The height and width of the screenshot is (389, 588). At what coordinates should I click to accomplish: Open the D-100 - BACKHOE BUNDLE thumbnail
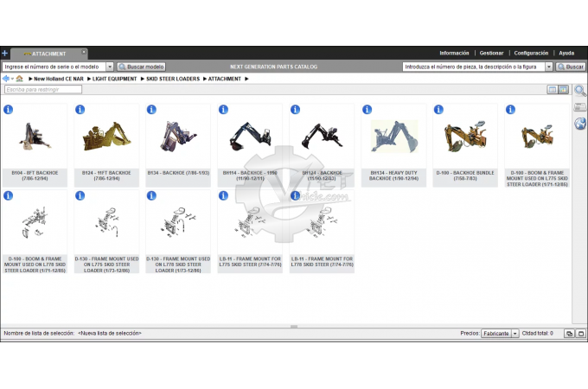pos(465,137)
